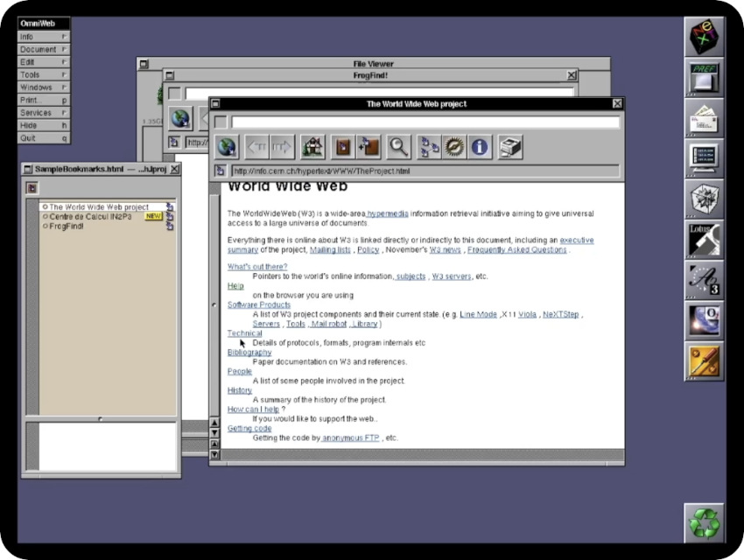The height and width of the screenshot is (560, 744).
Task: Click the URL field in FrogFind! window
Action: pos(198,143)
